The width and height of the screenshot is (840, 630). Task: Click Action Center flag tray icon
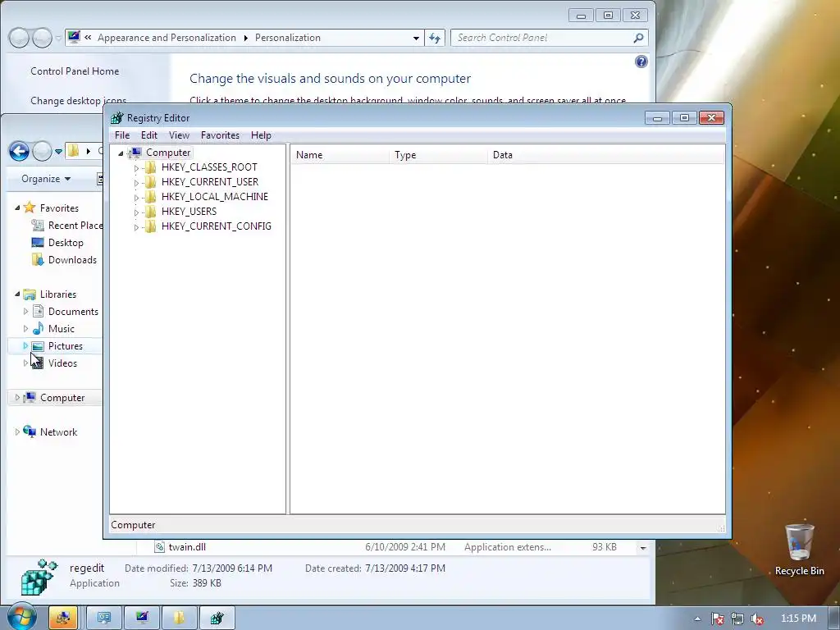(x=718, y=619)
